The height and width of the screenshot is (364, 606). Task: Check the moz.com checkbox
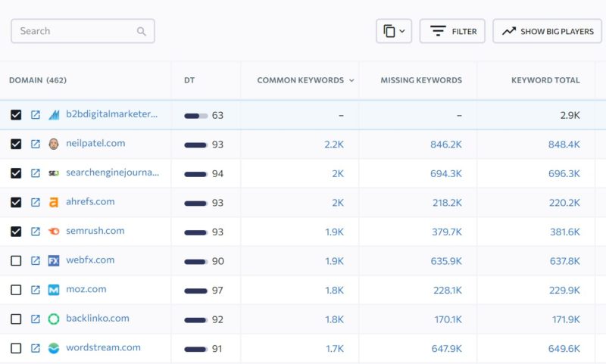tap(16, 290)
